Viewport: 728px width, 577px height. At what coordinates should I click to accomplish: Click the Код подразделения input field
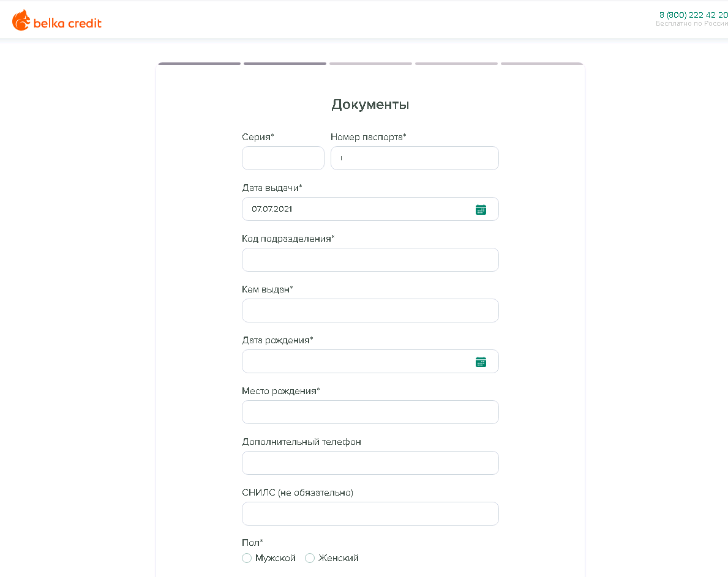(x=370, y=259)
